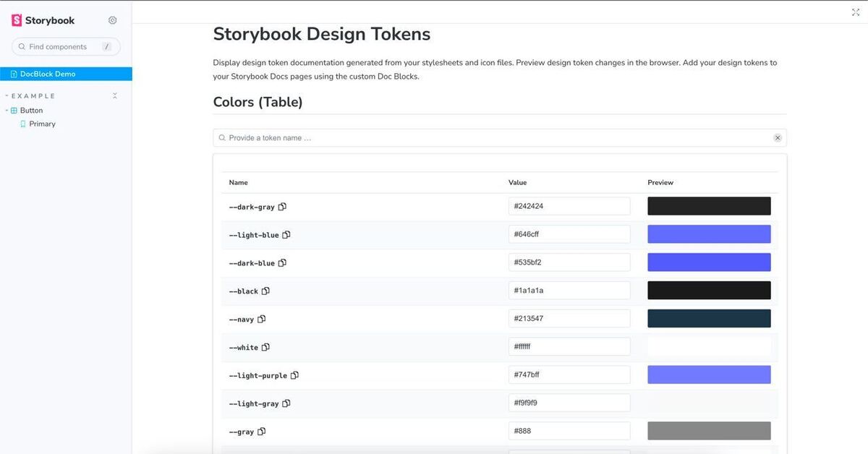Collapse all items in sidebar
Image resolution: width=868 pixels, height=454 pixels.
114,96
